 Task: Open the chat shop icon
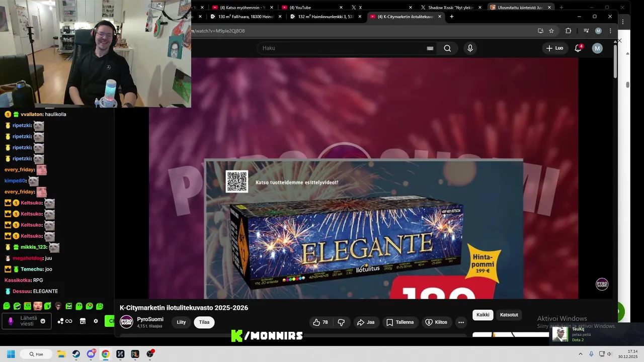click(83, 321)
